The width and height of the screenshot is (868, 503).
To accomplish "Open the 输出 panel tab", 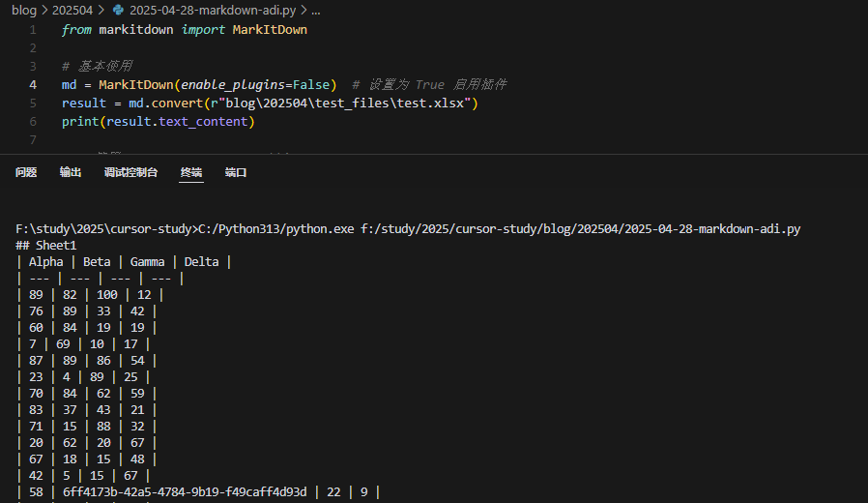I will coord(71,172).
